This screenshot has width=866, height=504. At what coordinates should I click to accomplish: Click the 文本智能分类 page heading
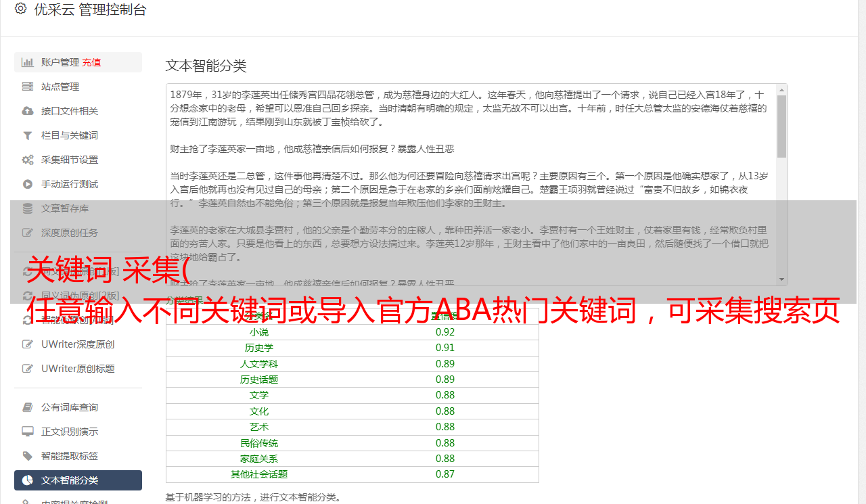tap(206, 66)
